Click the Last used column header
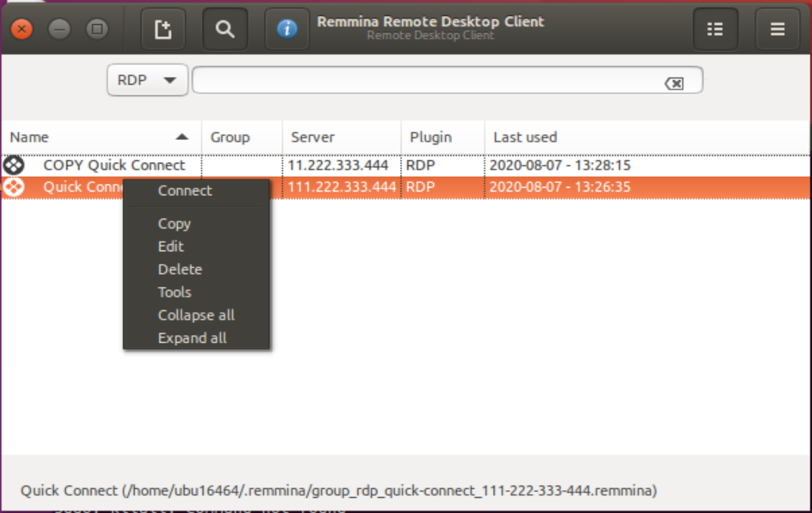 click(525, 137)
